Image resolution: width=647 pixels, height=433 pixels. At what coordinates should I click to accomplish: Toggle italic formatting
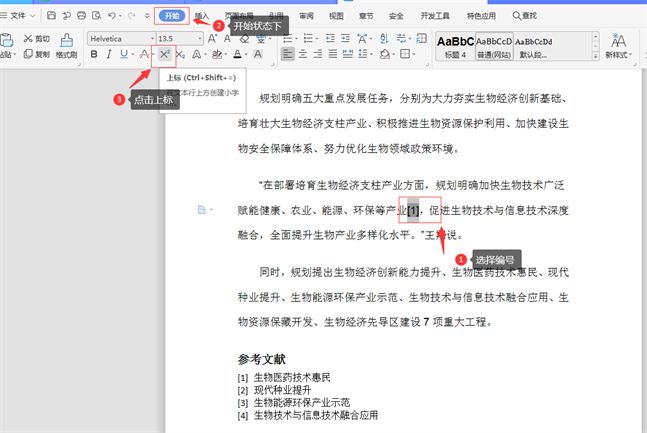(109, 54)
